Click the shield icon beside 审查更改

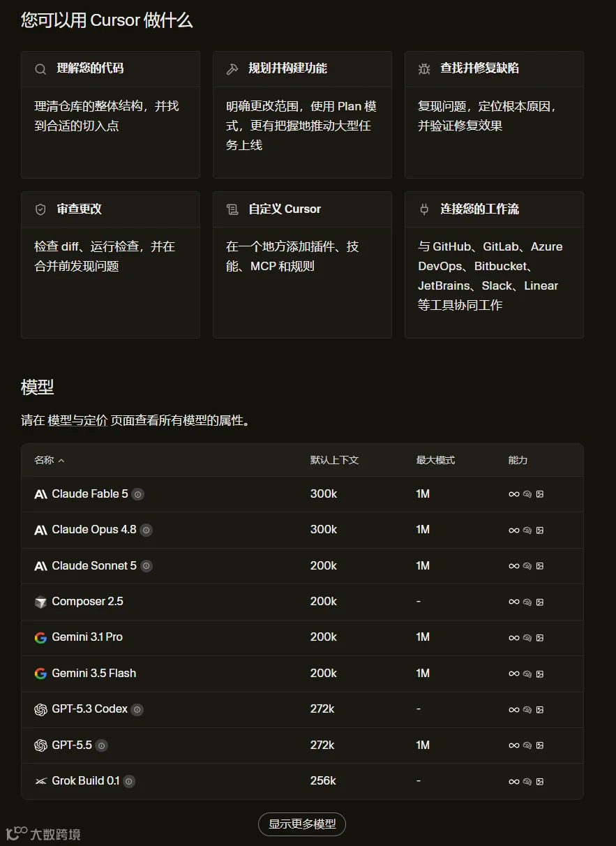pyautogui.click(x=40, y=209)
